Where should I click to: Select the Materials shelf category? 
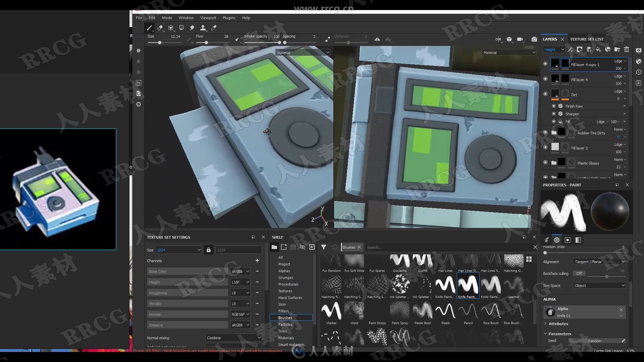pyautogui.click(x=286, y=338)
